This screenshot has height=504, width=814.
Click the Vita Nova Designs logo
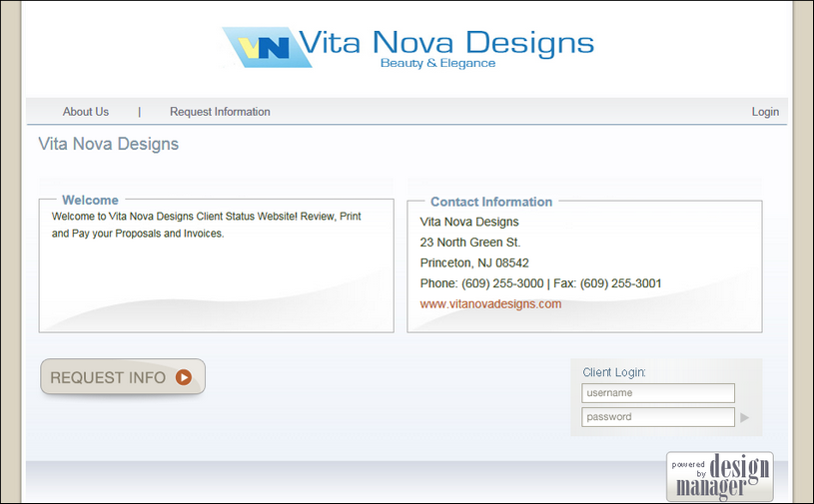coord(408,47)
